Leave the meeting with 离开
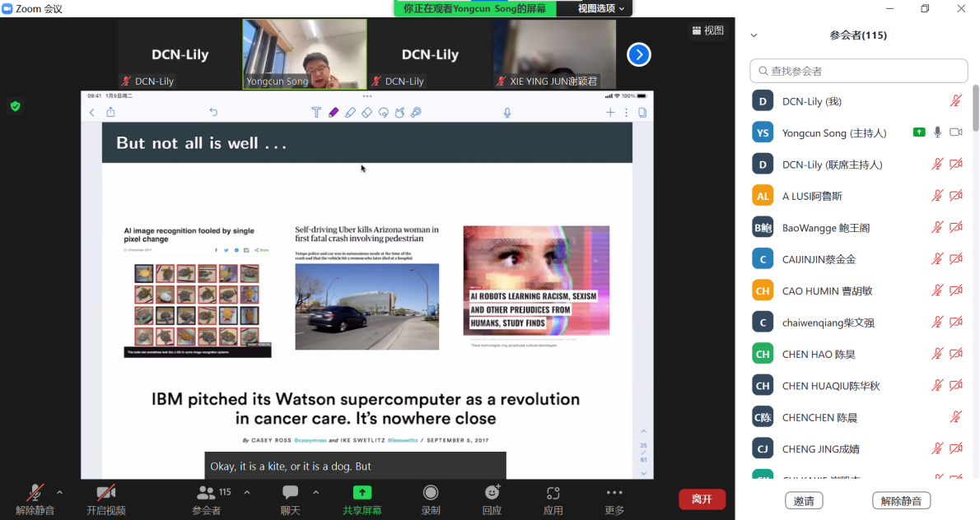 pyautogui.click(x=702, y=499)
